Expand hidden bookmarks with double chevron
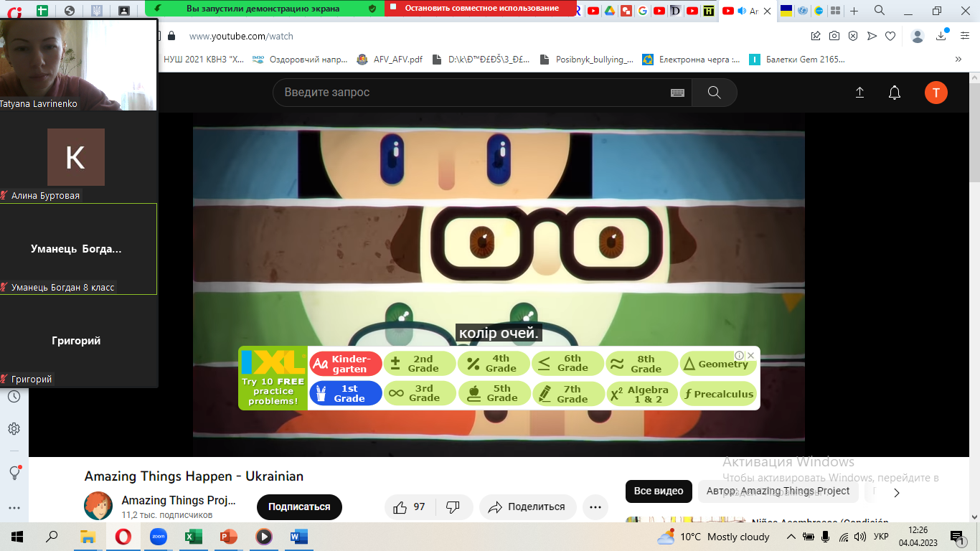The height and width of the screenshot is (551, 980). (x=958, y=60)
